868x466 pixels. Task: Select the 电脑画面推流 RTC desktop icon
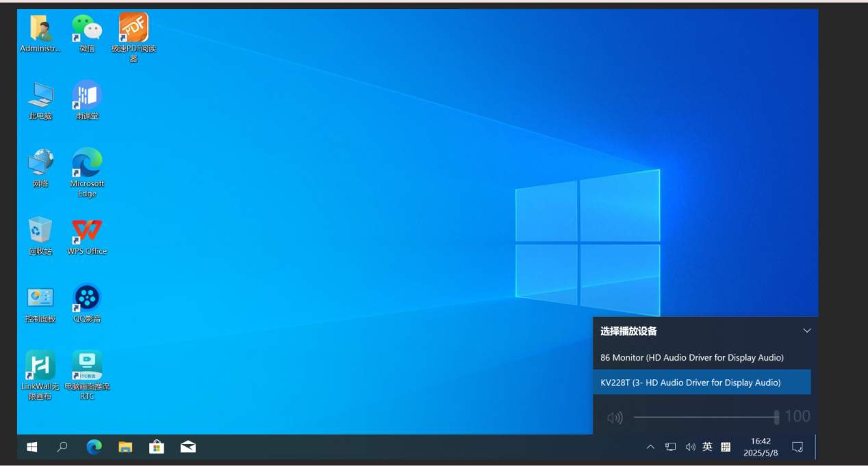87,365
